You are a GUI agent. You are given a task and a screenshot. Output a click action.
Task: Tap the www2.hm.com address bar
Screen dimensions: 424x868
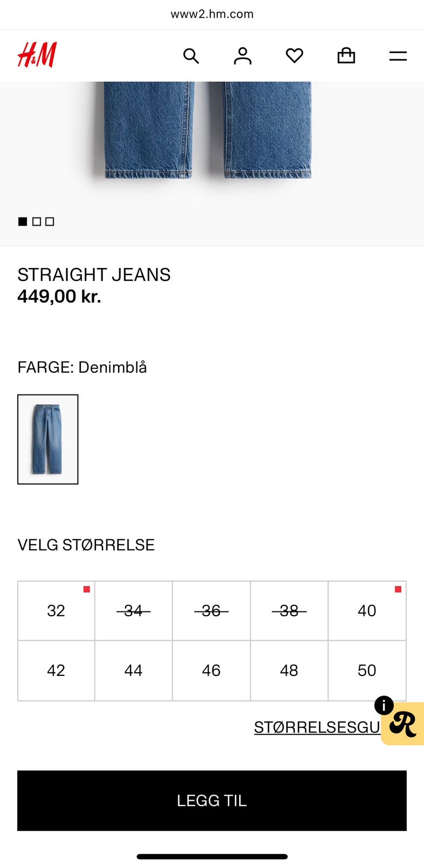(212, 14)
